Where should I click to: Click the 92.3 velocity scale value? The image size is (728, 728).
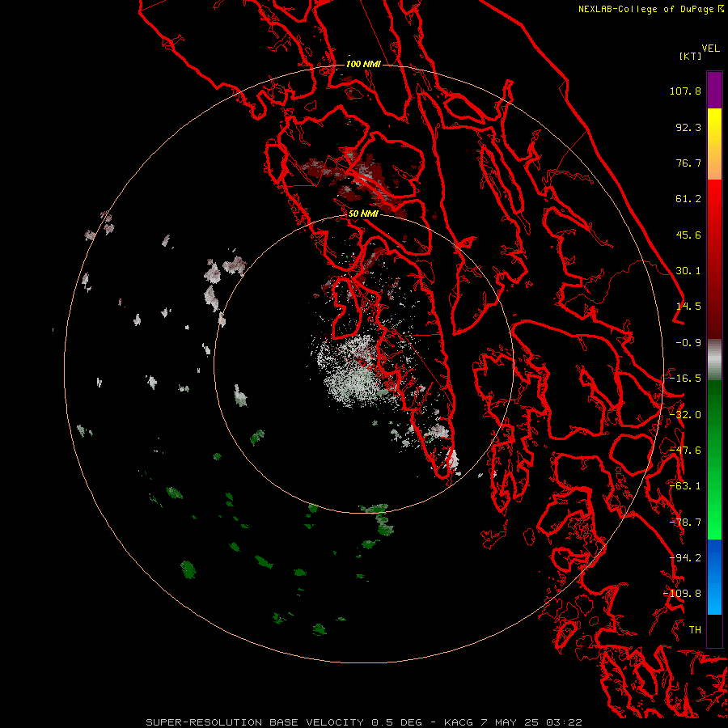tap(688, 127)
